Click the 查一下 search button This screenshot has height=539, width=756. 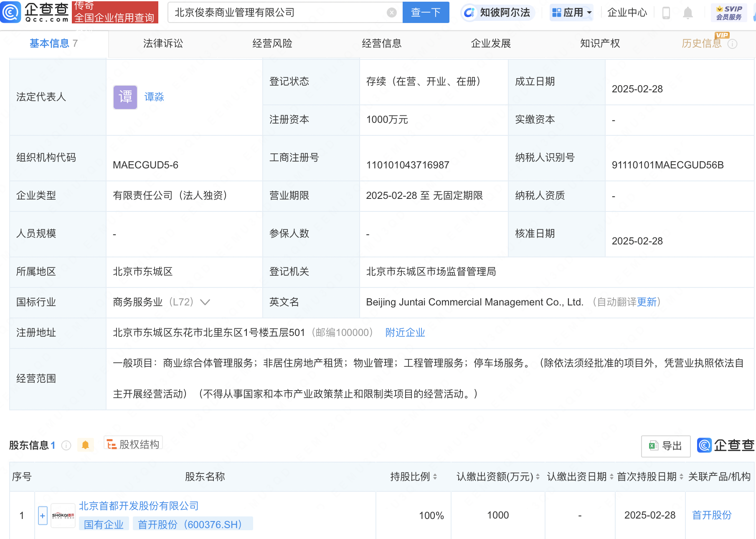point(426,13)
